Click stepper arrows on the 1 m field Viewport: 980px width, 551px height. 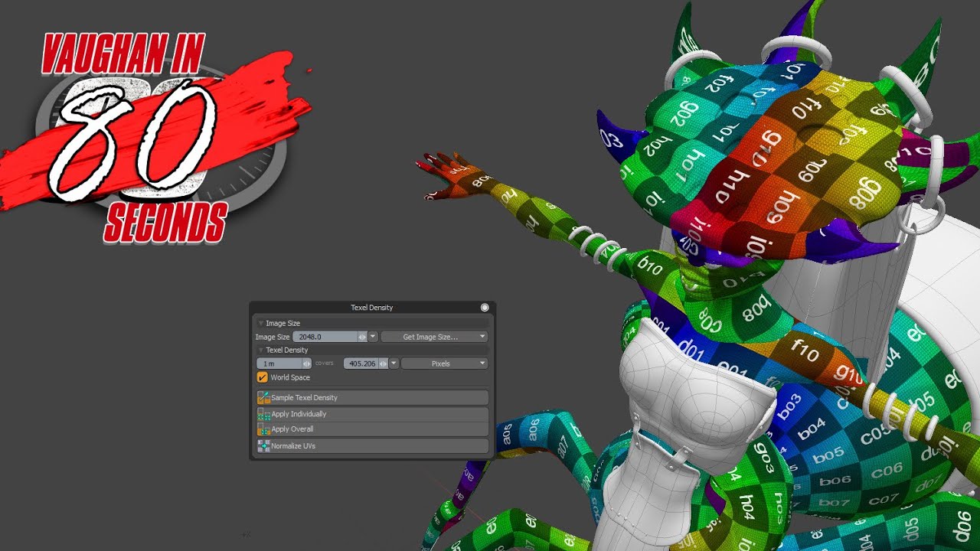(307, 364)
